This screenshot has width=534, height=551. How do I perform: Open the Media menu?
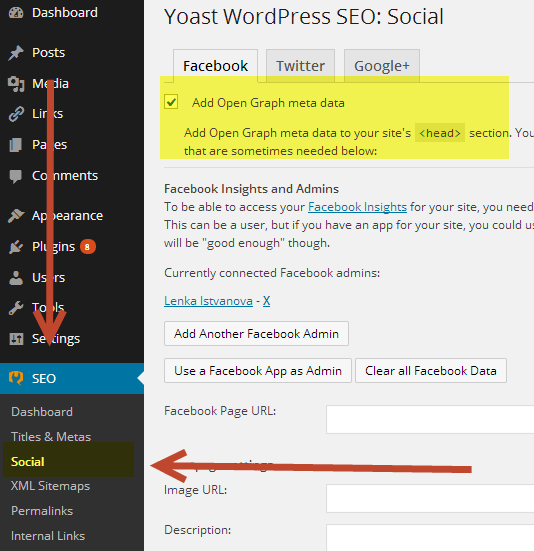click(x=50, y=84)
